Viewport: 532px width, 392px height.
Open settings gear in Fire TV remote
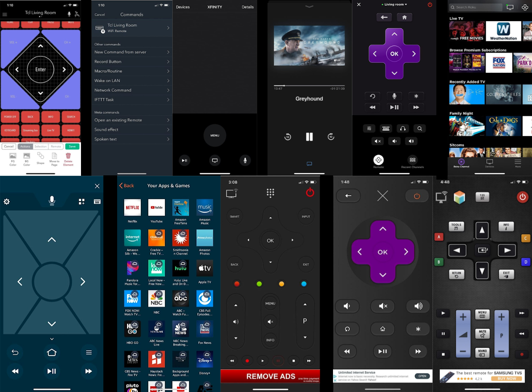6,202
